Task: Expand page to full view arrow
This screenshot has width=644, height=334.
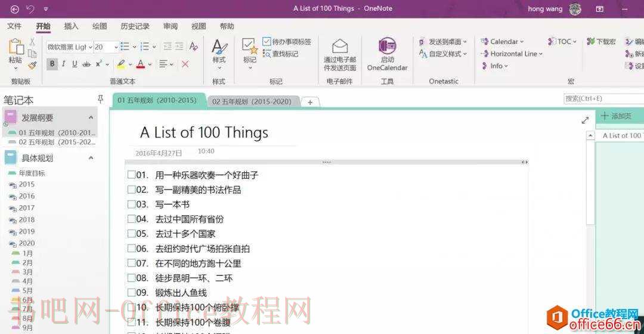Action: 586,120
